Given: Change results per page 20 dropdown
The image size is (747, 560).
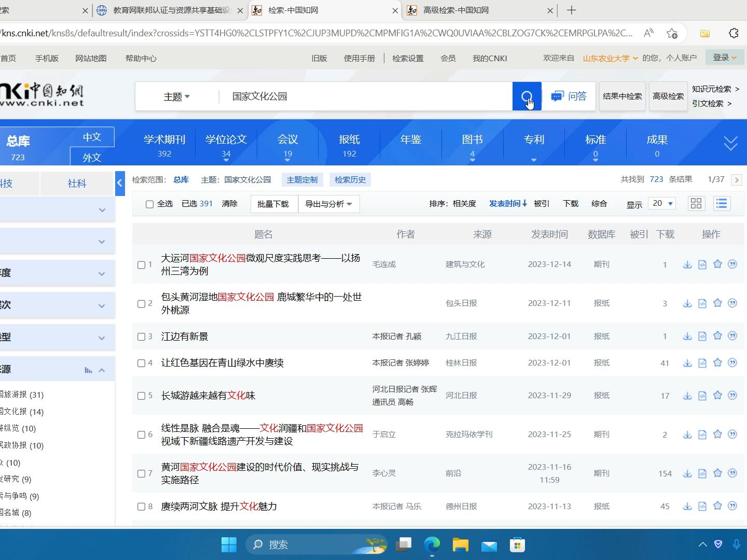Looking at the screenshot, I should tap(662, 203).
